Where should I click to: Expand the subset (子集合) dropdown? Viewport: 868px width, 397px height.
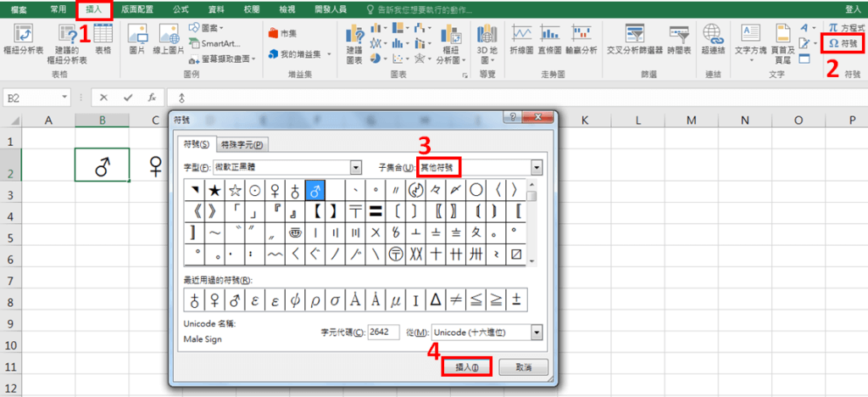(x=536, y=168)
